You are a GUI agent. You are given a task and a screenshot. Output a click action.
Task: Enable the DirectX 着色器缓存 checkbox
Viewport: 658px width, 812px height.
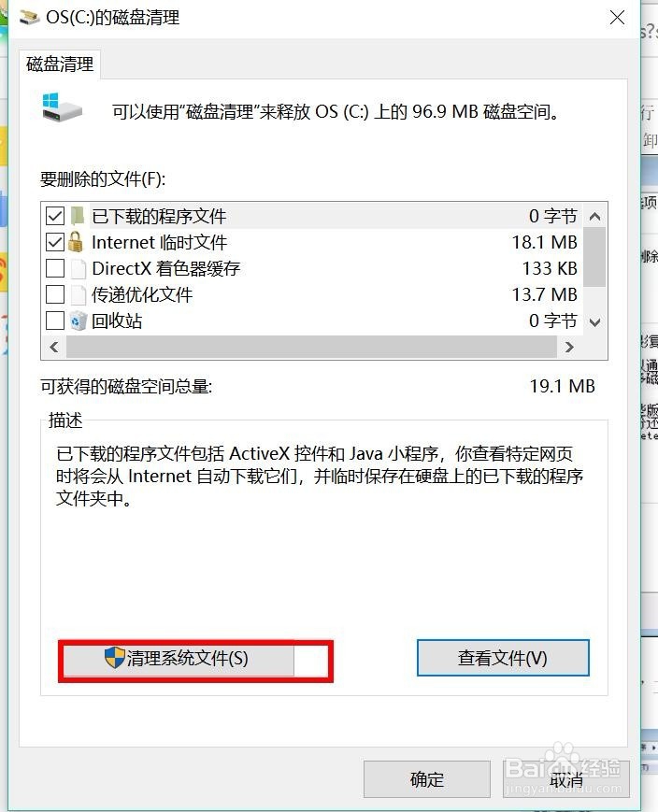(55, 268)
